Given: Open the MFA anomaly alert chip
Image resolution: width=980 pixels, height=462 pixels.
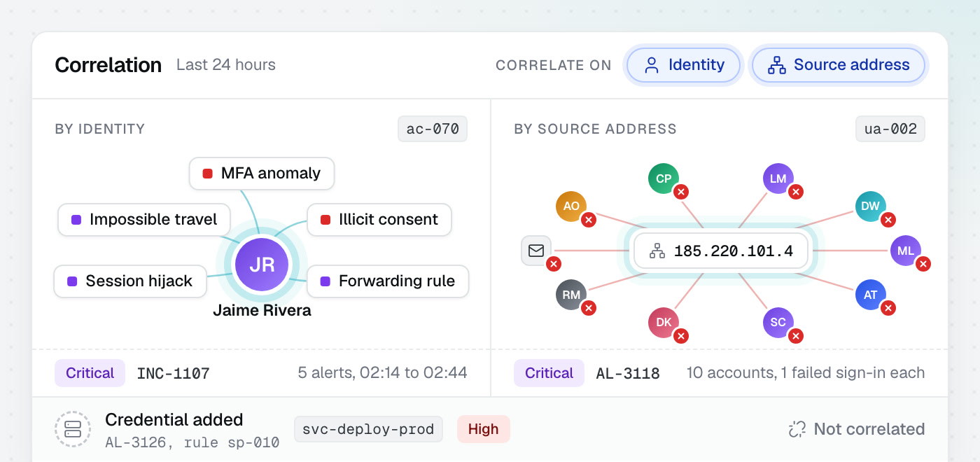Looking at the screenshot, I should 262,174.
